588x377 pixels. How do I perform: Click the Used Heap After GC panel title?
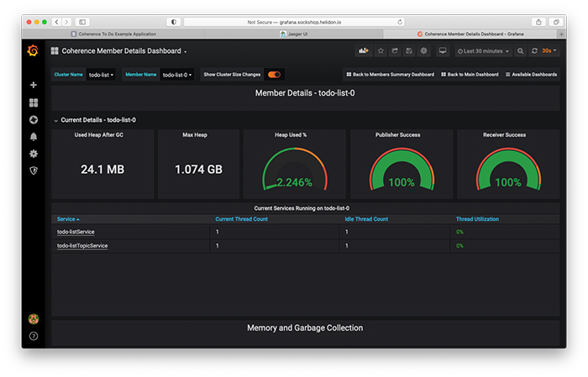click(x=98, y=135)
